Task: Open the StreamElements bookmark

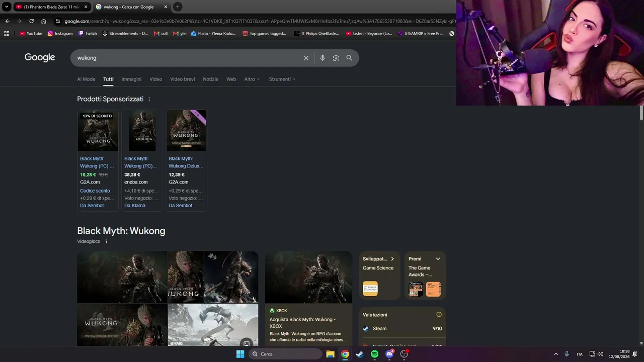Action: [125, 34]
